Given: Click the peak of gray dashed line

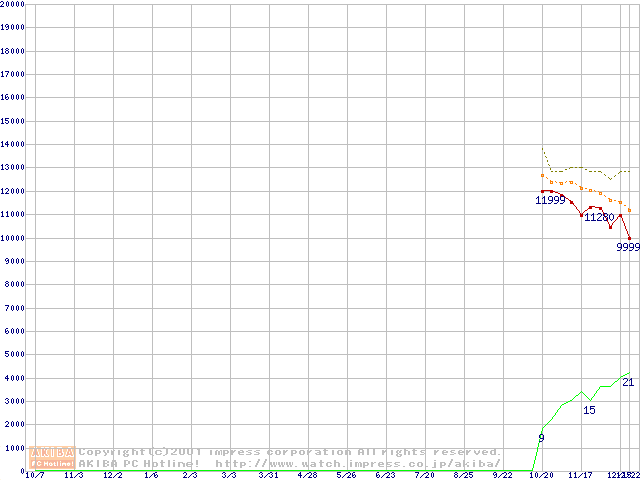Looking at the screenshot, I should click(x=542, y=148).
